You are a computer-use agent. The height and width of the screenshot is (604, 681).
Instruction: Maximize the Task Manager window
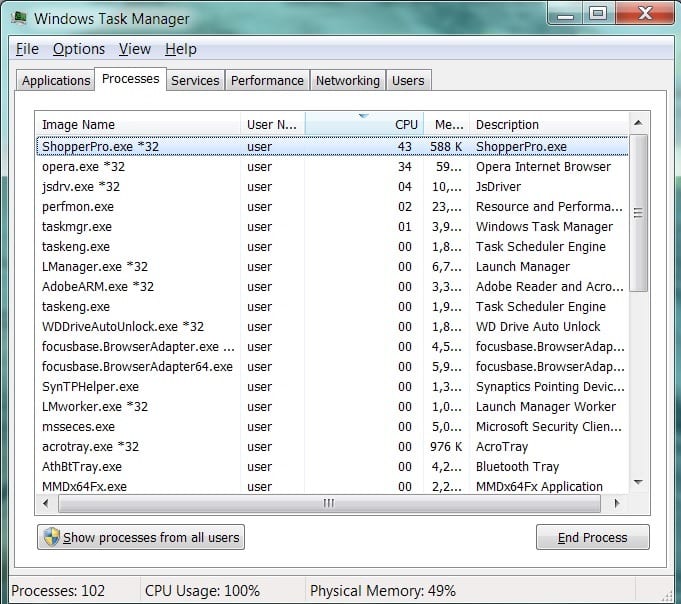click(x=598, y=13)
